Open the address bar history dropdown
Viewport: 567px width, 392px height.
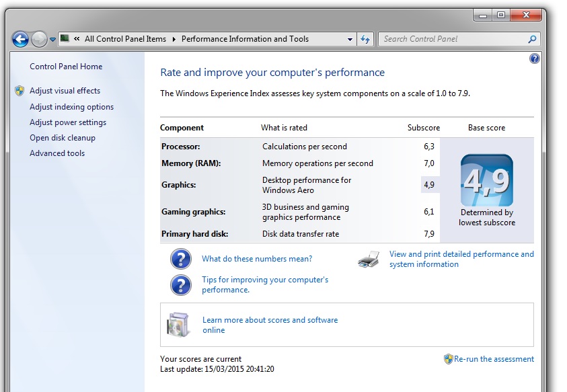coord(349,38)
